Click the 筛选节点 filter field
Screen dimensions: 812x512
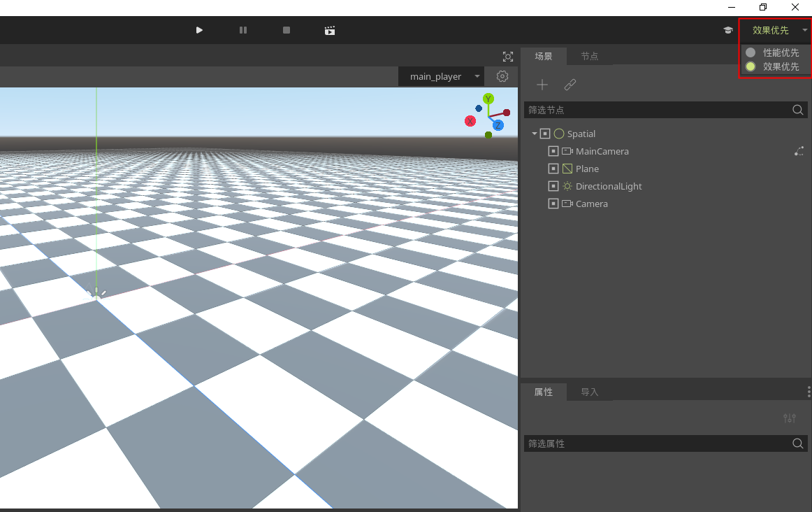coord(665,110)
